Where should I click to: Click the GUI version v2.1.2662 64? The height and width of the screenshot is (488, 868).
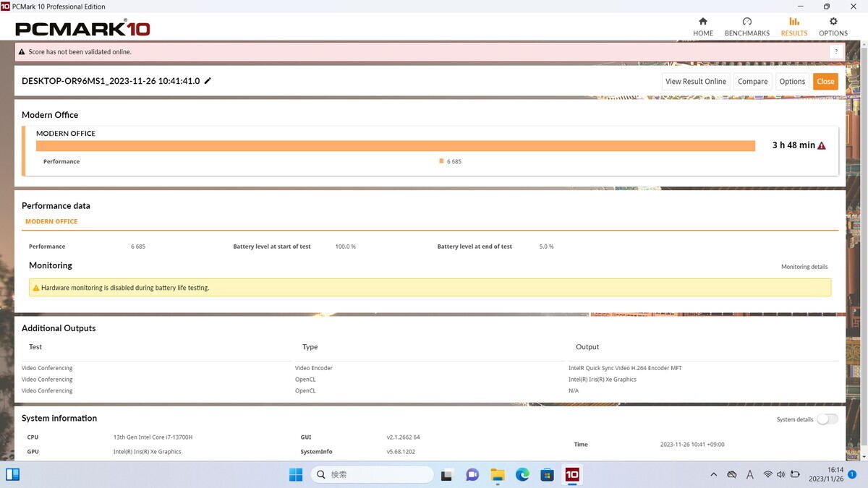[x=404, y=437]
